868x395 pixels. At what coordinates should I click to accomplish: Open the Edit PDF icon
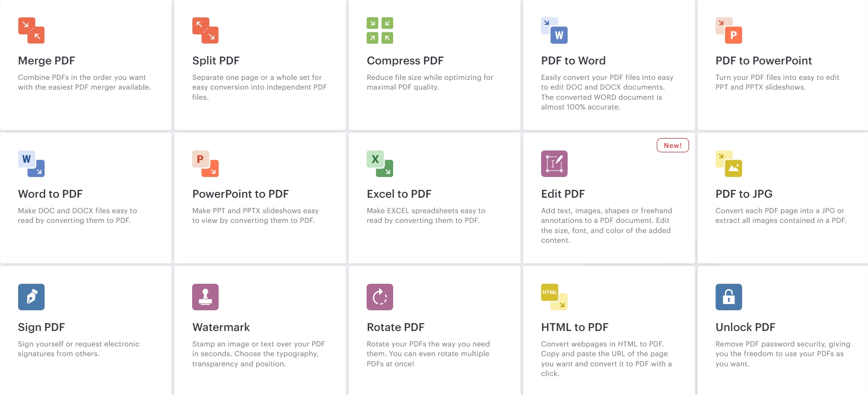(554, 164)
